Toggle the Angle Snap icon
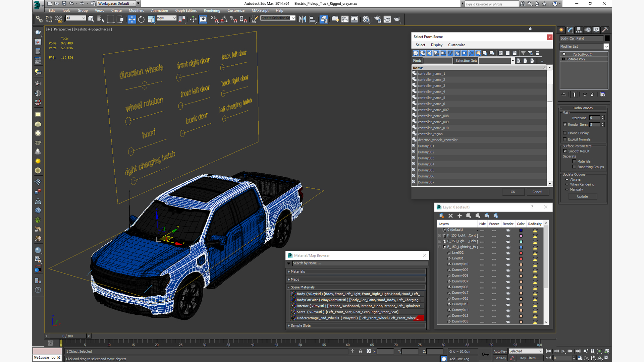644x362 pixels. tap(224, 19)
